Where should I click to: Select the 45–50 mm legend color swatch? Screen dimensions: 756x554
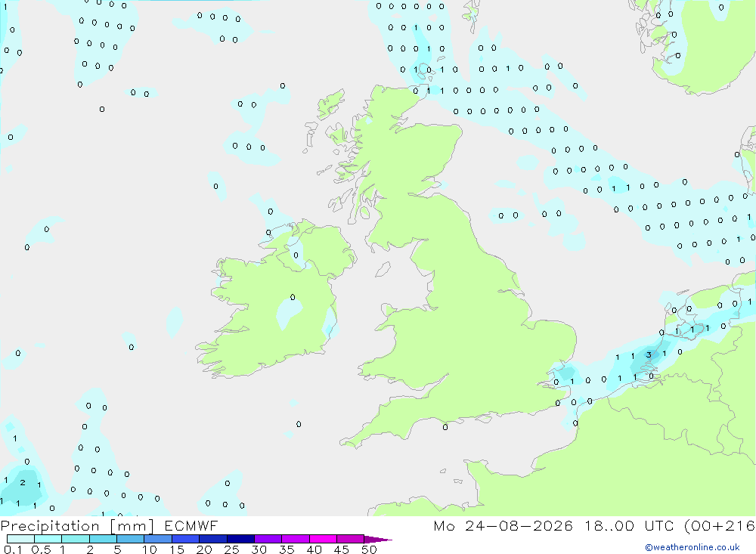point(351,539)
